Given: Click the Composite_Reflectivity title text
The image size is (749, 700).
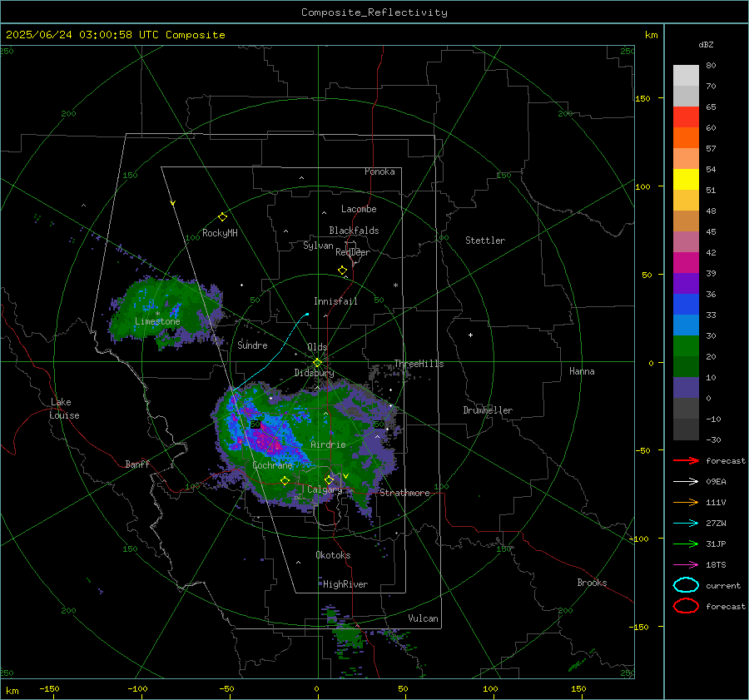Looking at the screenshot, I should tap(374, 12).
